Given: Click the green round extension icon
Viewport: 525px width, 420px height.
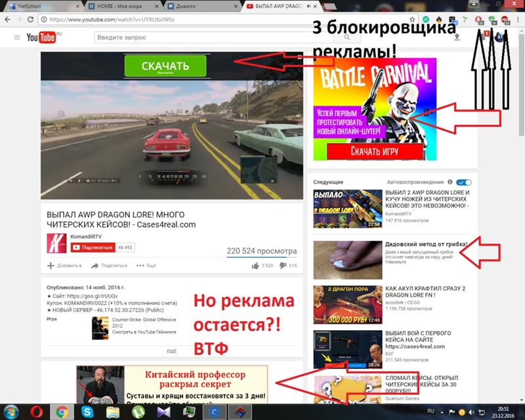Looking at the screenshot, I should click(426, 20).
